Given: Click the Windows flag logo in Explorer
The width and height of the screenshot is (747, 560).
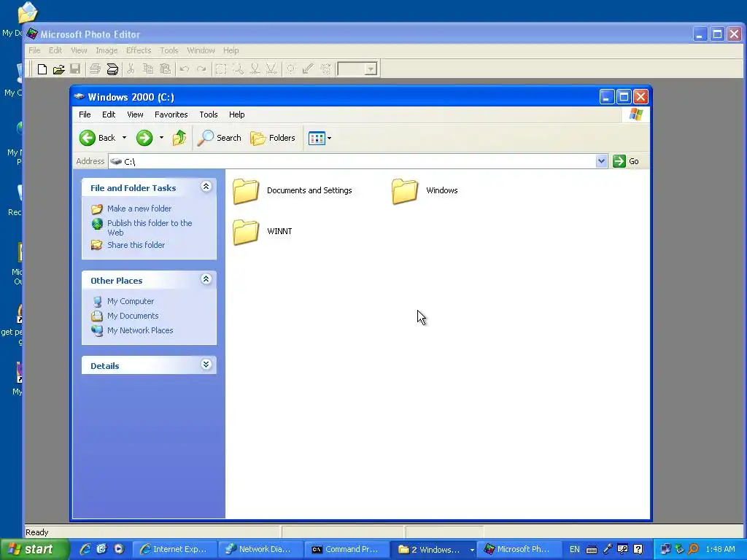Looking at the screenshot, I should pos(636,114).
